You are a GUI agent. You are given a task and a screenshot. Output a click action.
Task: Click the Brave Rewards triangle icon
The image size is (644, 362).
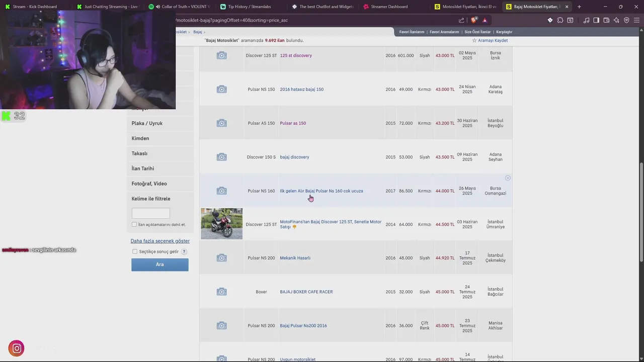click(x=485, y=20)
